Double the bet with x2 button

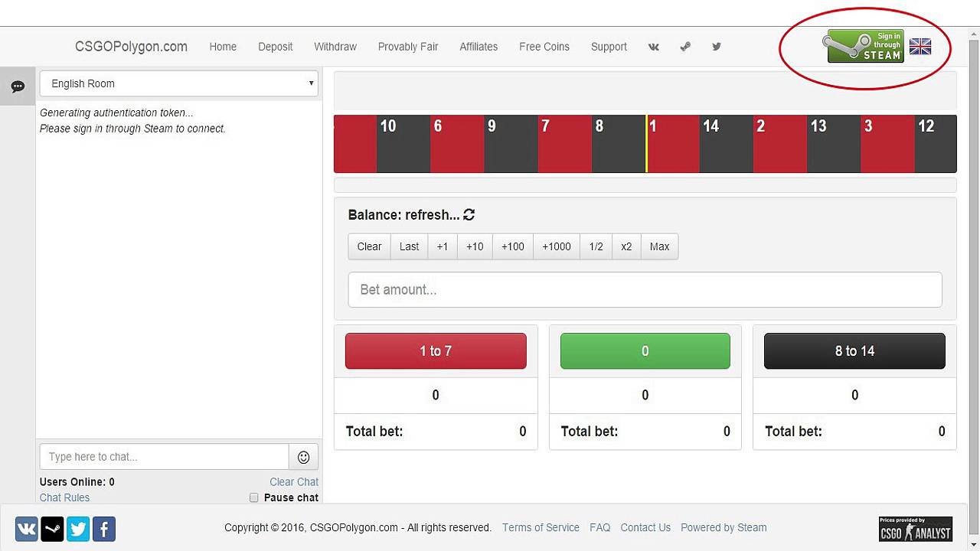[626, 246]
